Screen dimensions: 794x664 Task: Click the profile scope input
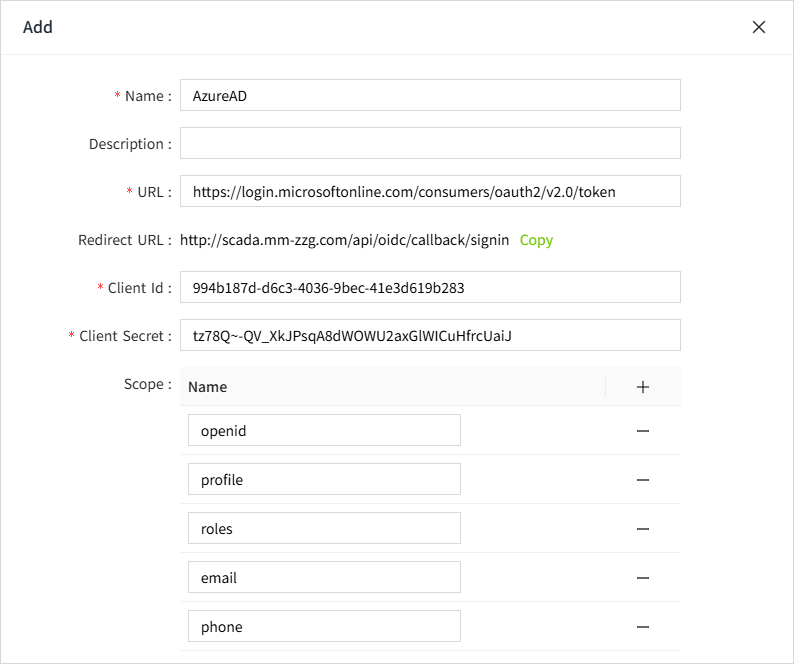[324, 480]
